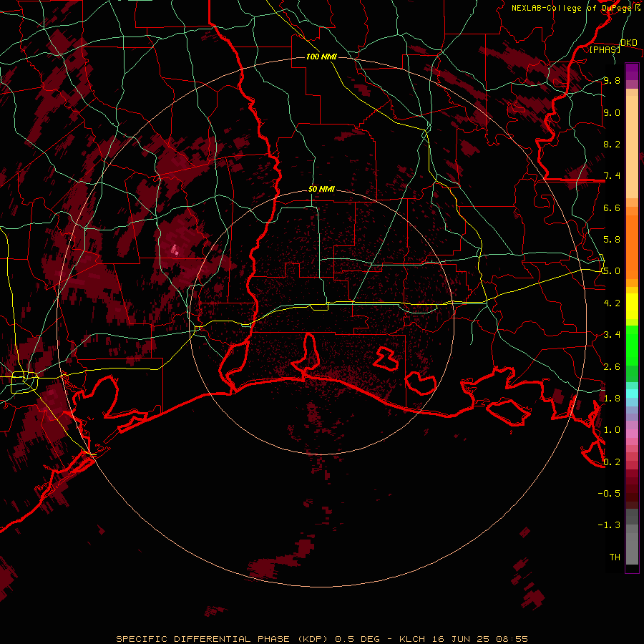Click the 0.2 value on the color scale

click(612, 462)
